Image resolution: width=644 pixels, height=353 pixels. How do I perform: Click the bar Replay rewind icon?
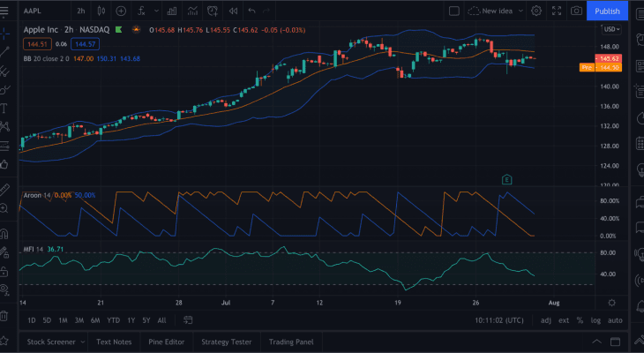pos(233,11)
